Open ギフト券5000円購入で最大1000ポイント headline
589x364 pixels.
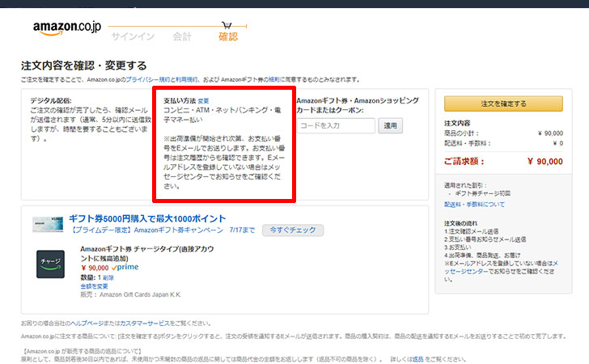pos(147,218)
